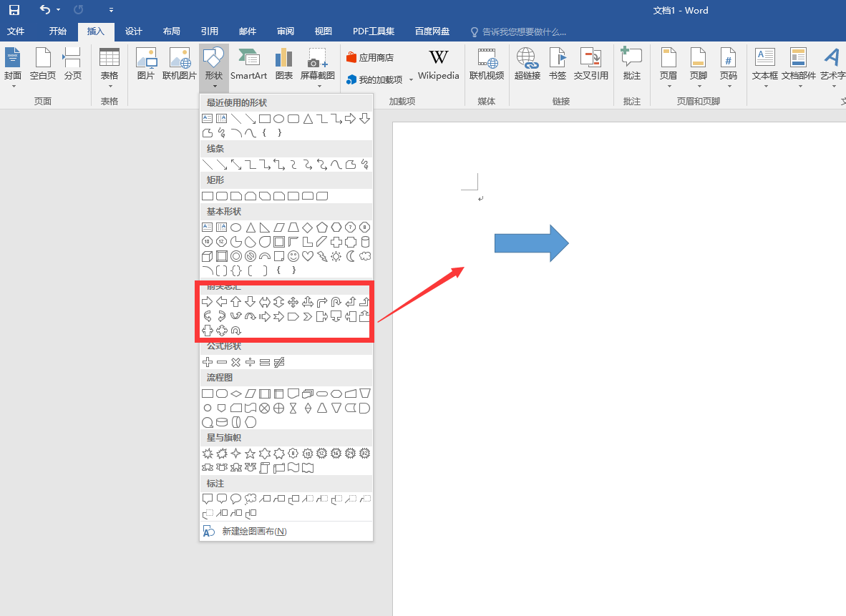
Task: Select the blue arrow shape on the page
Action: pos(531,243)
